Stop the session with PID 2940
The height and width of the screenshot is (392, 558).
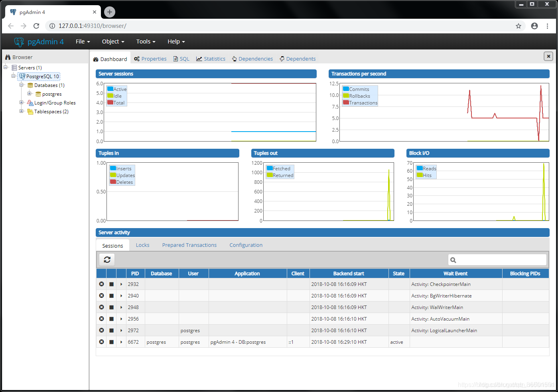pos(111,295)
